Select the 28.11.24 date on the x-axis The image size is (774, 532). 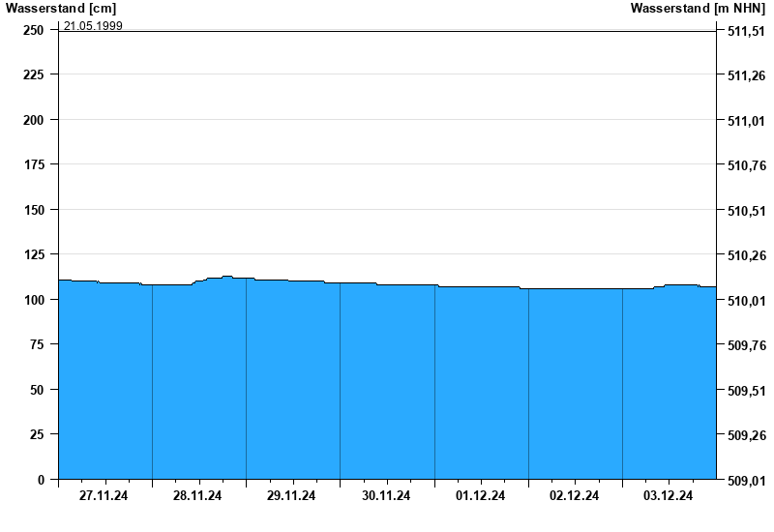tap(197, 496)
